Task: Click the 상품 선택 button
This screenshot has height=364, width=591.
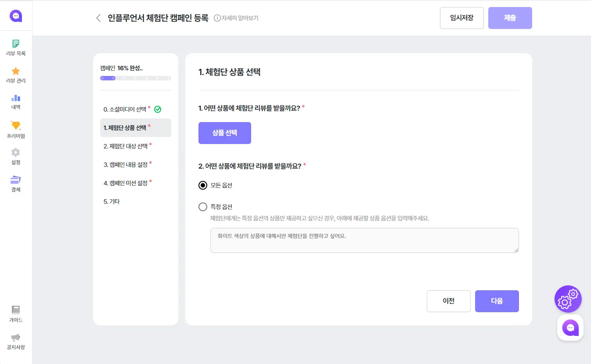Action: (225, 133)
